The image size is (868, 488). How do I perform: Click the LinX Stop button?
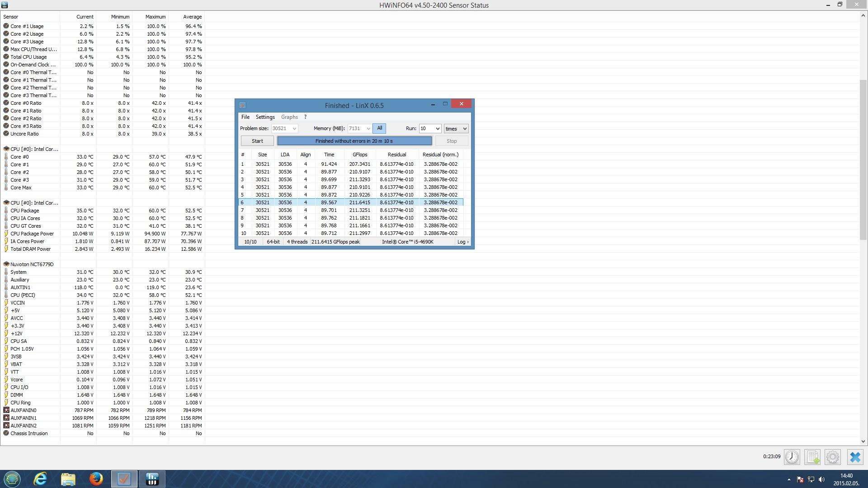[x=452, y=141]
